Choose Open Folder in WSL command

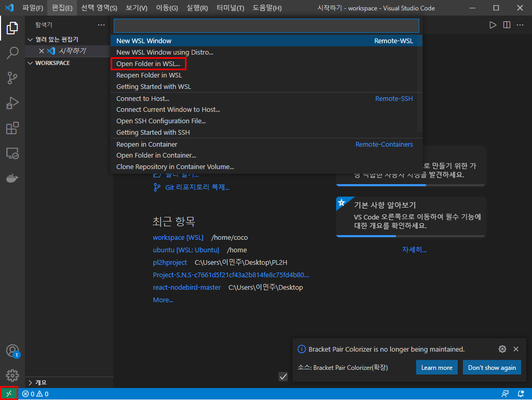point(267,64)
